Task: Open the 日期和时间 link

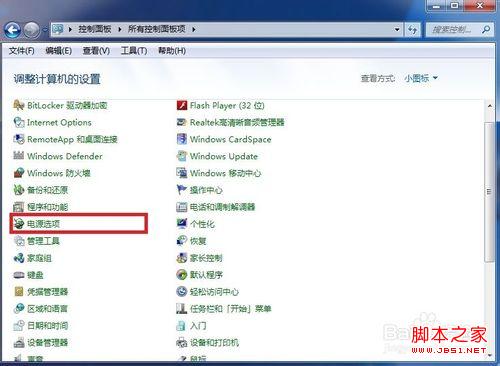Action: click(x=47, y=326)
